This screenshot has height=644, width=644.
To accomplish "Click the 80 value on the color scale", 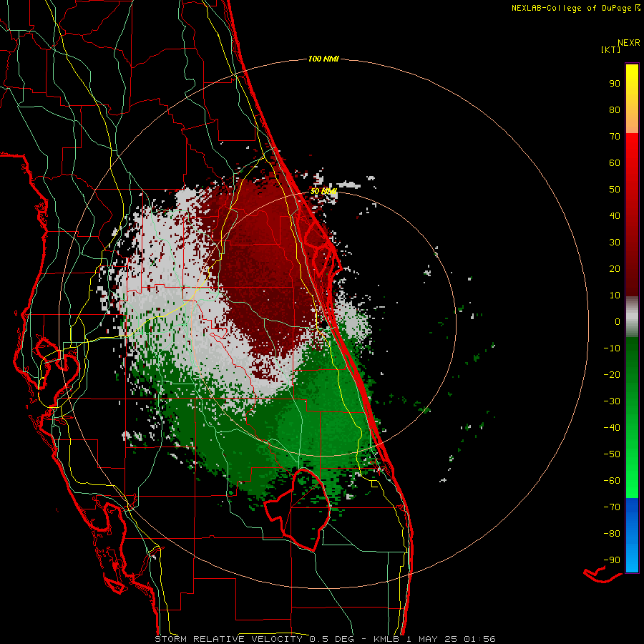I will point(615,109).
